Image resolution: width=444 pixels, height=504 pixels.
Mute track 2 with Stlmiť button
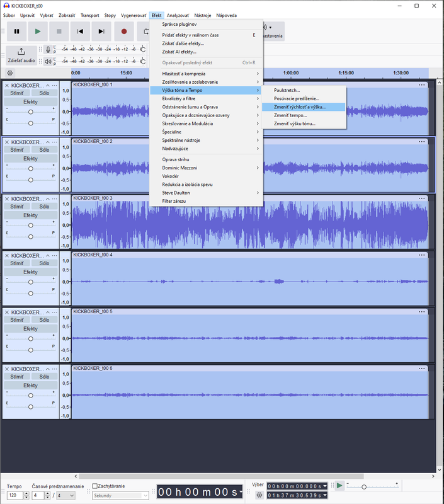click(x=17, y=150)
